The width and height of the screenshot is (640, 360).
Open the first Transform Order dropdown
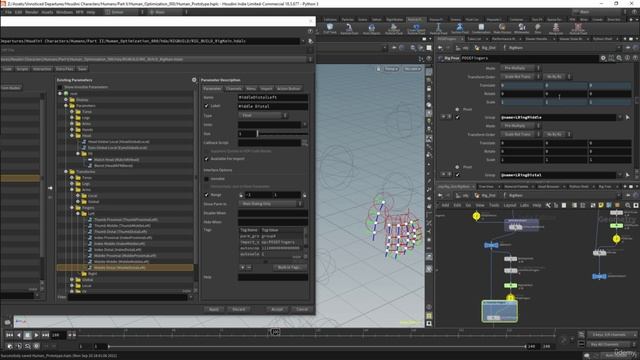[521, 77]
